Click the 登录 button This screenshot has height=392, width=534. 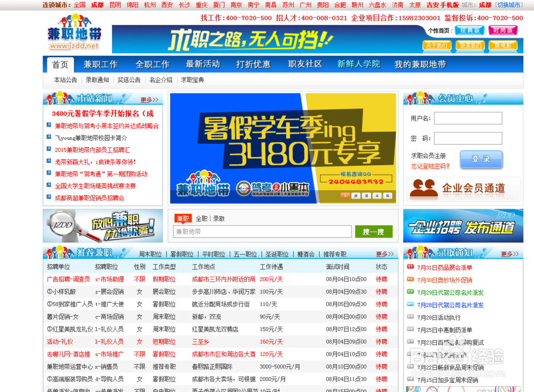click(x=481, y=159)
